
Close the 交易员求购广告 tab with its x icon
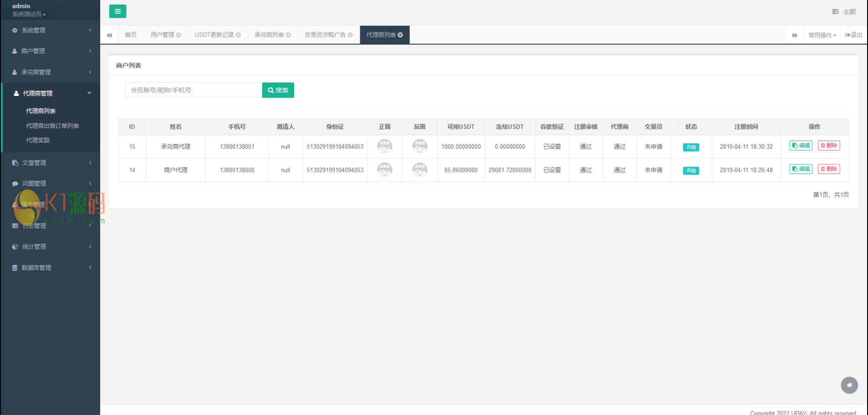(x=350, y=35)
